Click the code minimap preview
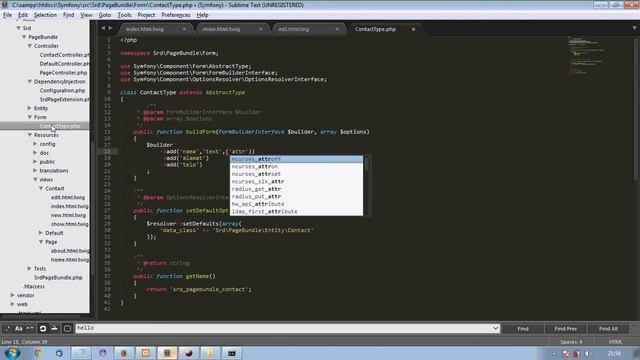 [586, 55]
